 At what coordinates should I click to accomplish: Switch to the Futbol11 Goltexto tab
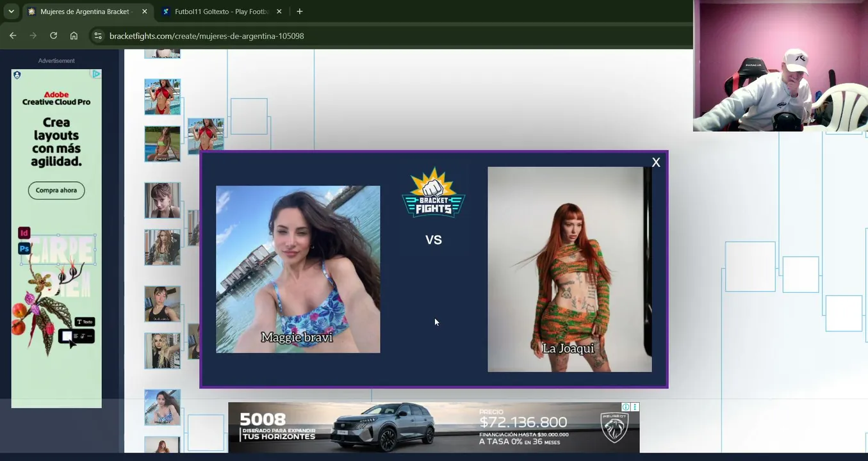(x=220, y=12)
